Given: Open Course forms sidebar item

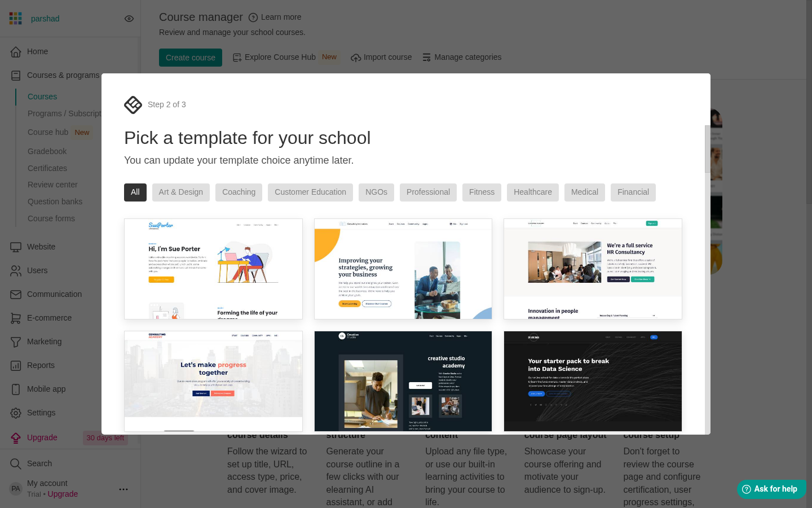Looking at the screenshot, I should [51, 218].
